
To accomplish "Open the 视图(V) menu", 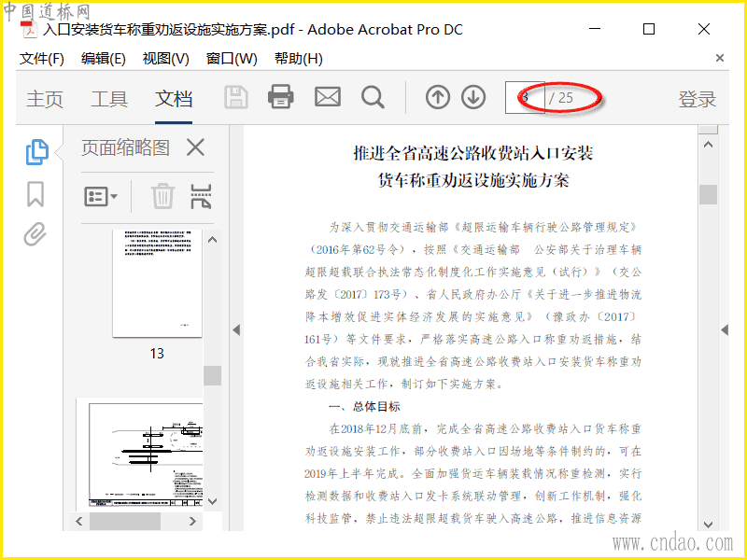I will click(166, 59).
